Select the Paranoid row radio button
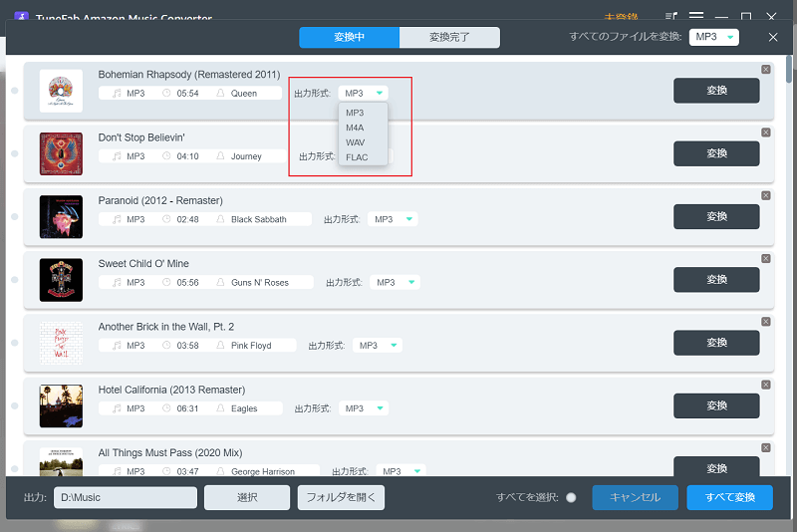 [15, 216]
